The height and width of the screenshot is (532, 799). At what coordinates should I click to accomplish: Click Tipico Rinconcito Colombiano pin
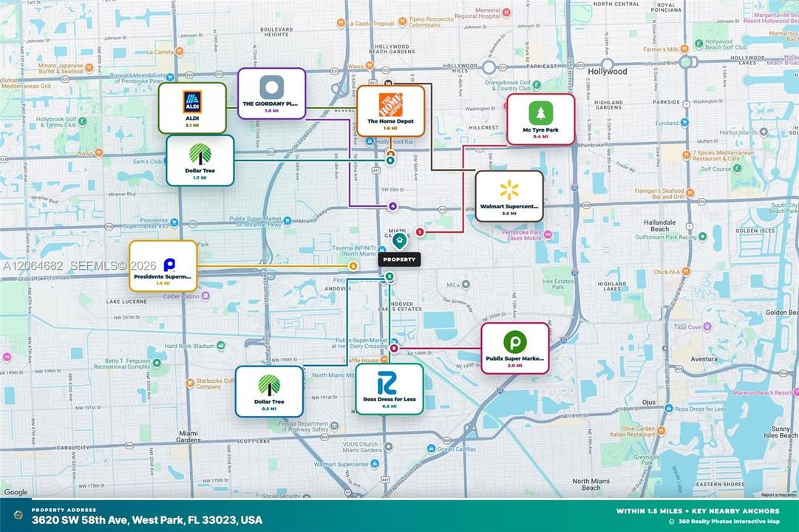coord(402,21)
